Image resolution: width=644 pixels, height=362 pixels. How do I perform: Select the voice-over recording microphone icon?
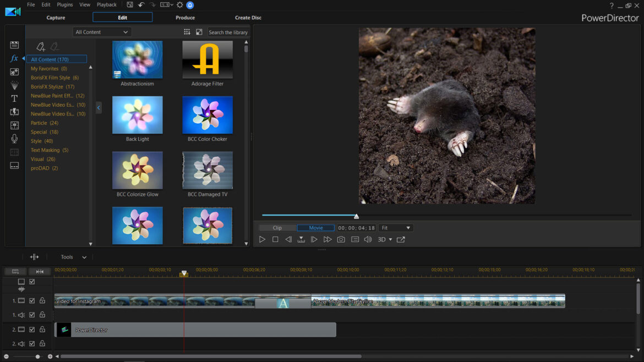click(x=14, y=139)
